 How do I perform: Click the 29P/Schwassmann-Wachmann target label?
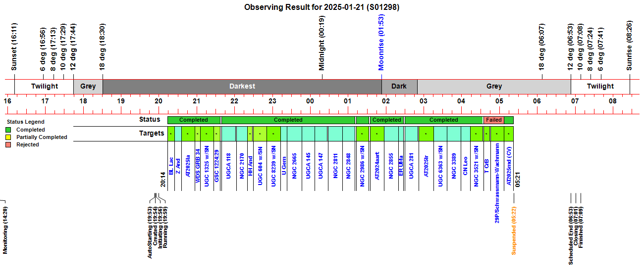[x=497, y=183]
